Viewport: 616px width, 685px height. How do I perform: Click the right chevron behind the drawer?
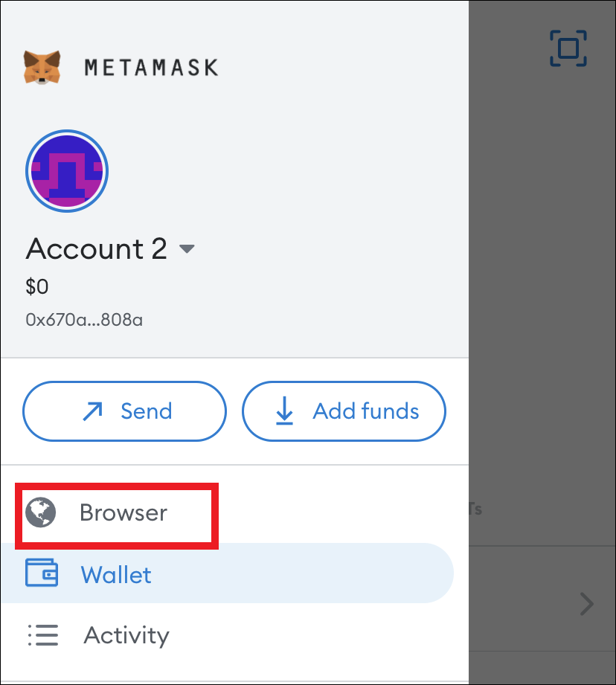(x=587, y=604)
